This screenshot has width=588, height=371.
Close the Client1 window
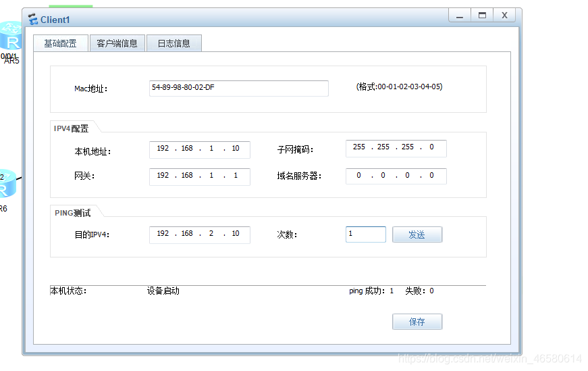[x=504, y=16]
